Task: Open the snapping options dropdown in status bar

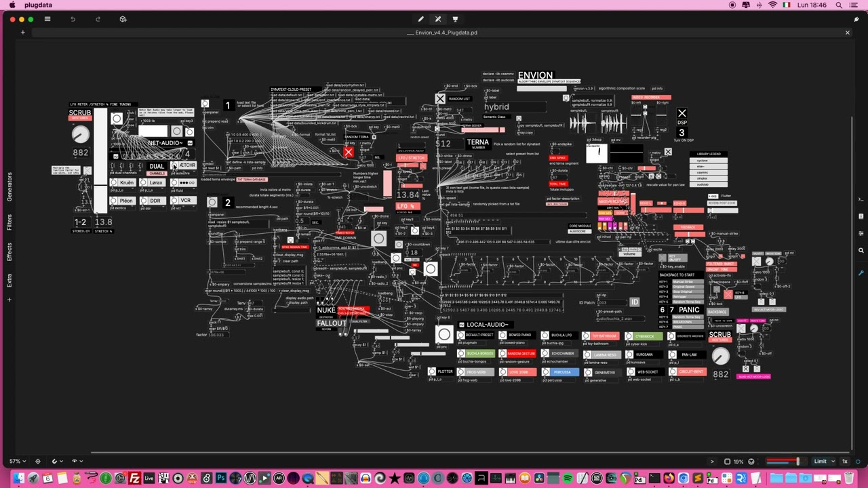Action: tap(56, 462)
